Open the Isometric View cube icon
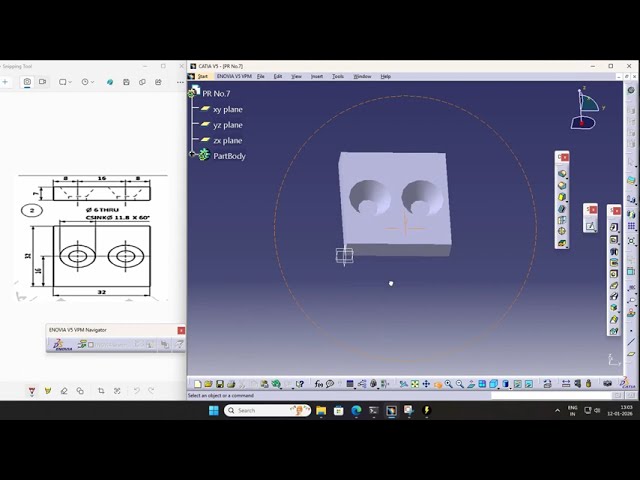The width and height of the screenshot is (640, 480). [x=493, y=384]
